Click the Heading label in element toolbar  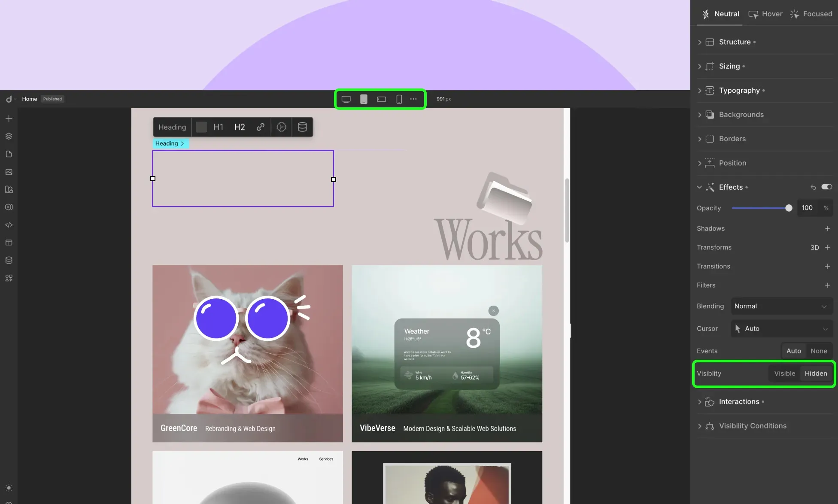coord(172,127)
